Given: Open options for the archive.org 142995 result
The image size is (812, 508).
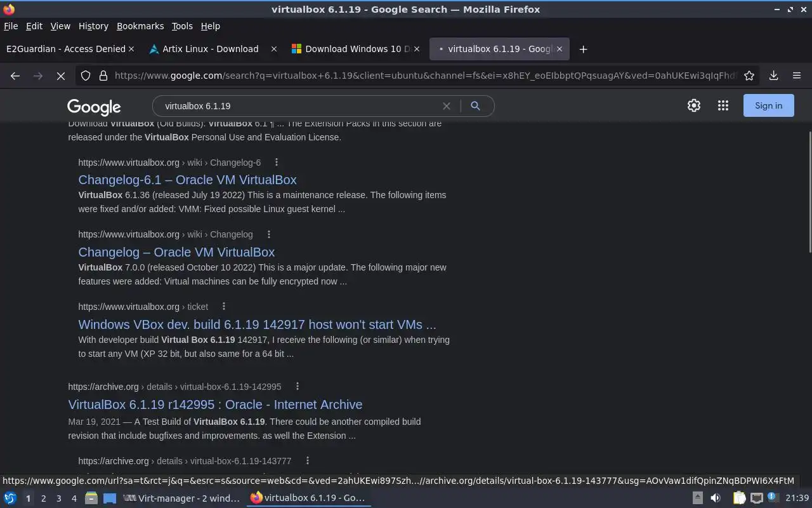Looking at the screenshot, I should point(297,387).
